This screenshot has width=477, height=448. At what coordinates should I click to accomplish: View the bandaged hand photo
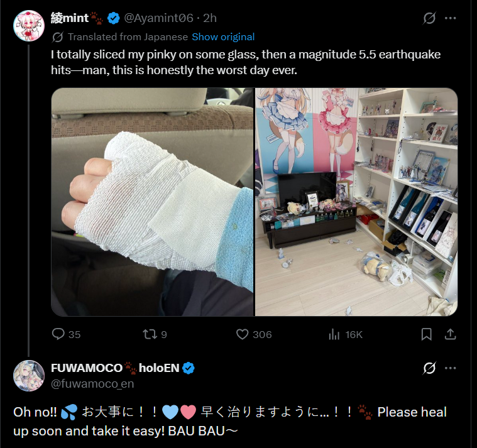tap(152, 202)
